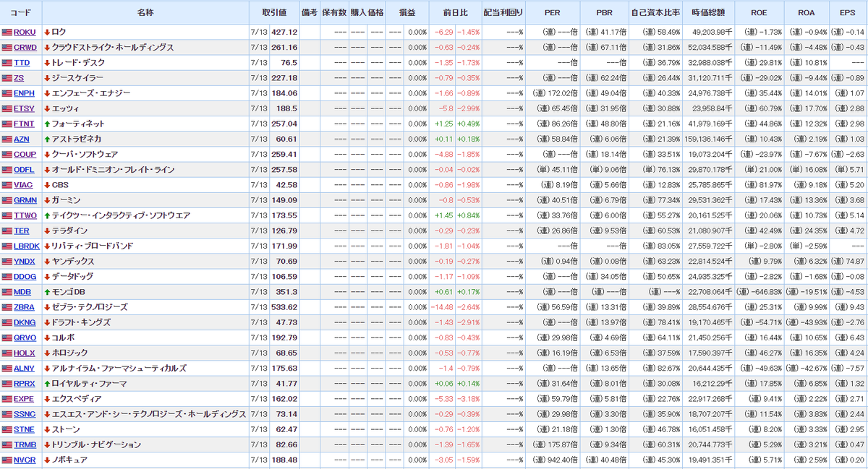Open the CRWD ticker link
Viewport: 868px width, 469px height.
coord(25,48)
